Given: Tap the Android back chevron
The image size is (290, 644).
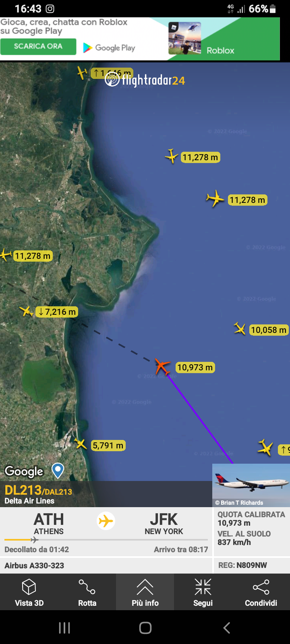Looking at the screenshot, I should (x=227, y=627).
